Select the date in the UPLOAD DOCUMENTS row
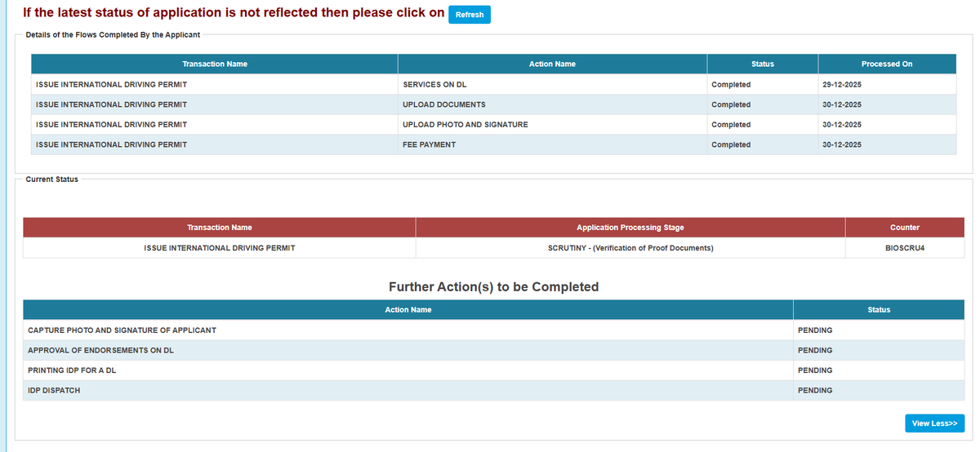980x452 pixels. (x=842, y=104)
